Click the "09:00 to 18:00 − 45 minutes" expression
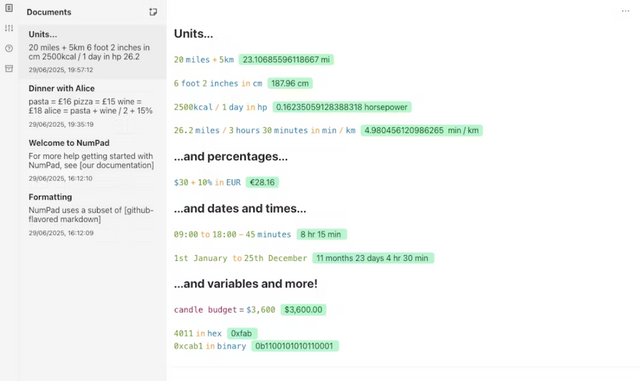This screenshot has width=640, height=381. 232,234
